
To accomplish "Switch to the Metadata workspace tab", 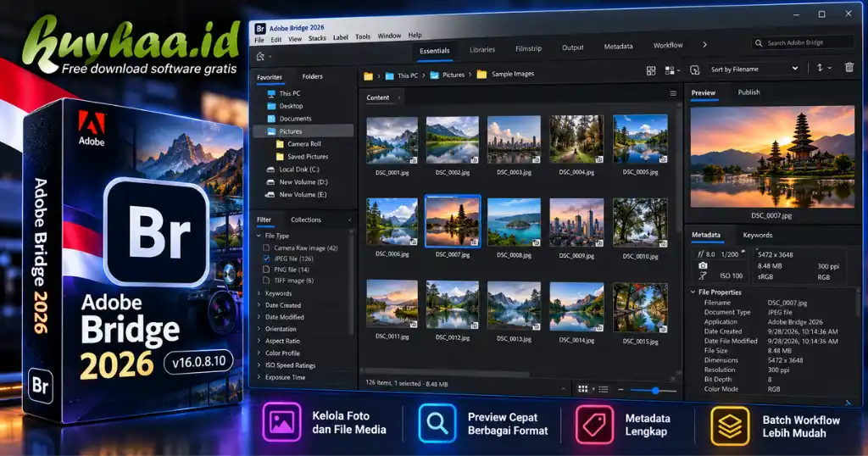I will [618, 47].
